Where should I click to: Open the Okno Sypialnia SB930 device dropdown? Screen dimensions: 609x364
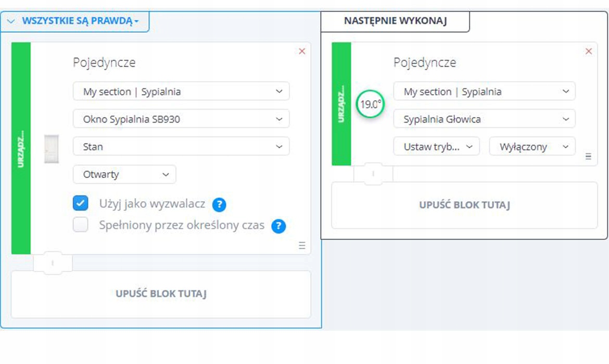coord(181,119)
